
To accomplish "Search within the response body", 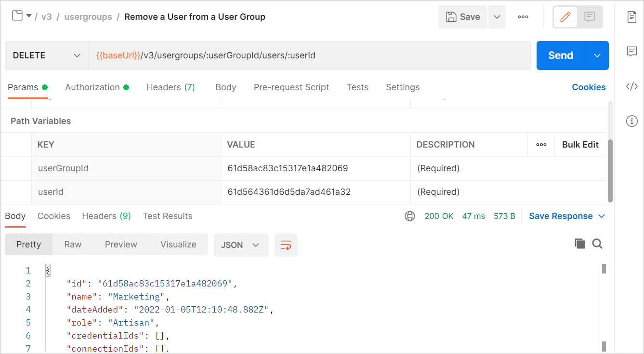I will pos(597,244).
